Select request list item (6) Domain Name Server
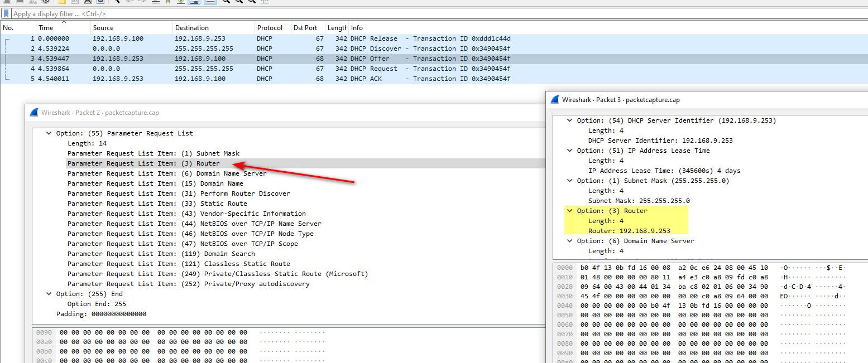Screen dimensions: 868x363 167,173
